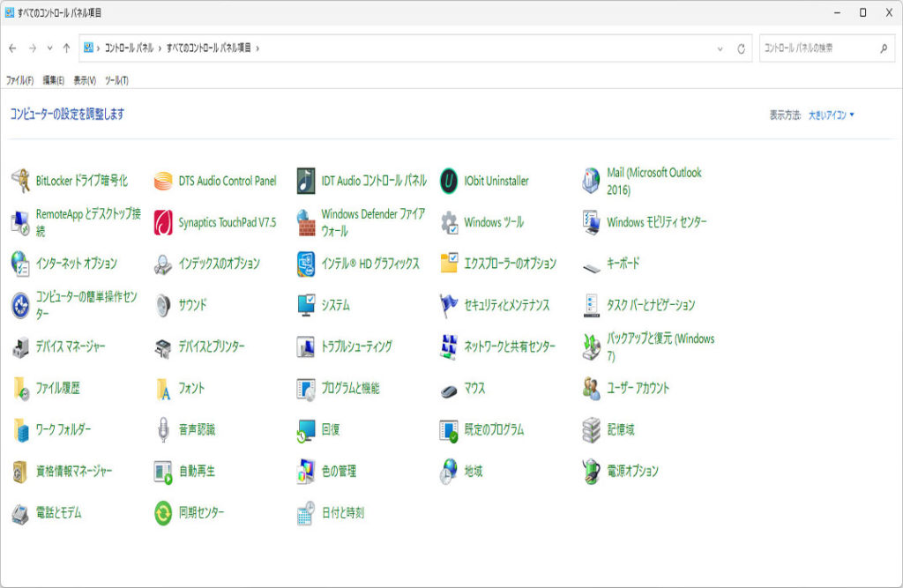The height and width of the screenshot is (588, 903).
Task: Click the refresh button next to address bar
Action: 741,48
